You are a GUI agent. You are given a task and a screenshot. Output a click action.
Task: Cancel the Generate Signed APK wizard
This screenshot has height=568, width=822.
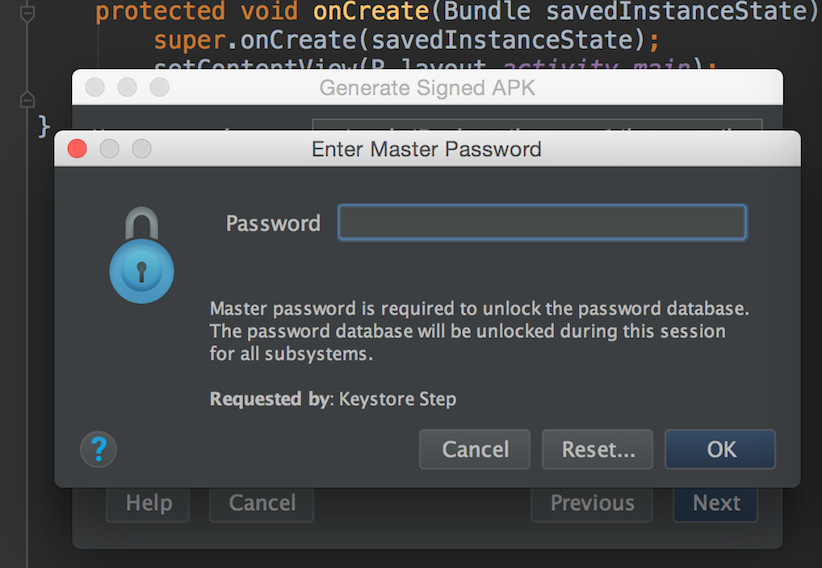[261, 503]
